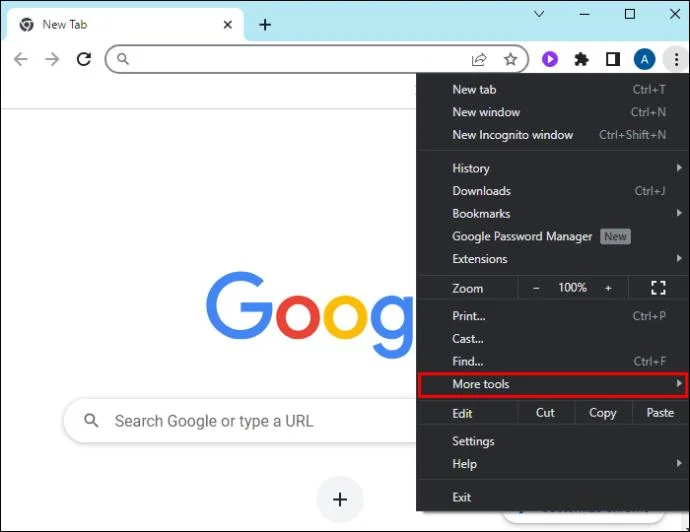690x532 pixels.
Task: Click the Google search box
Action: tap(241, 421)
